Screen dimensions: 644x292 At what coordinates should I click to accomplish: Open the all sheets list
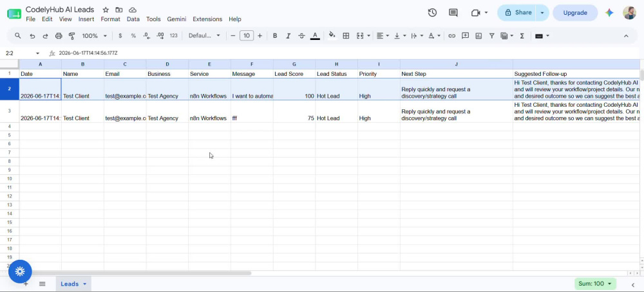[42, 284]
